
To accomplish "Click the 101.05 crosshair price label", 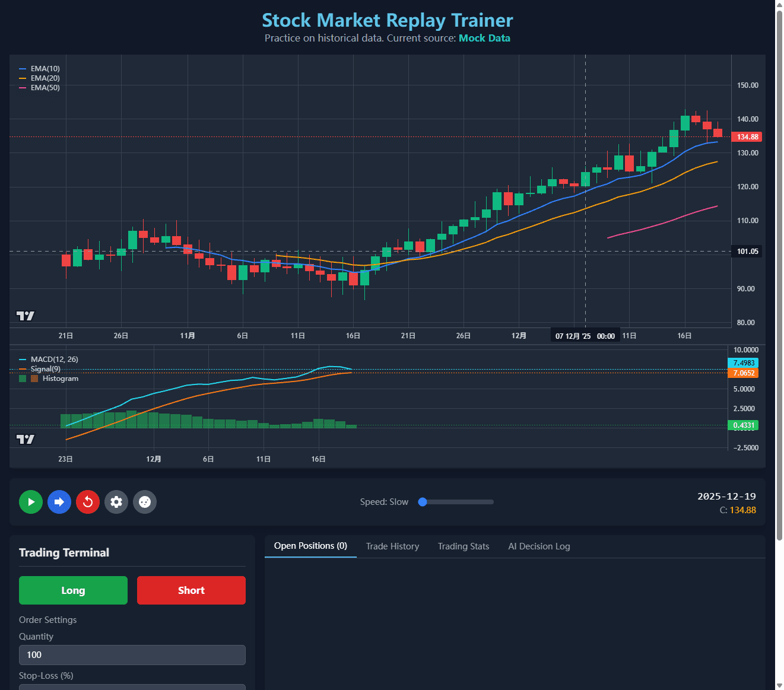I will 747,252.
